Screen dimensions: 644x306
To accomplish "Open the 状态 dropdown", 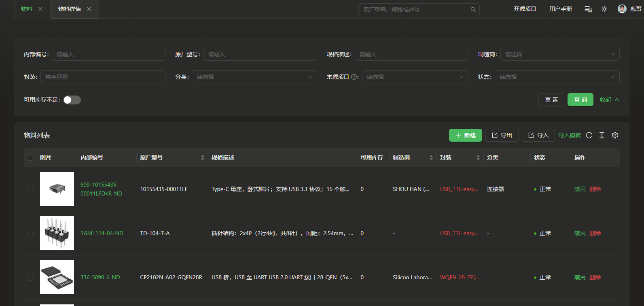I will click(x=557, y=77).
